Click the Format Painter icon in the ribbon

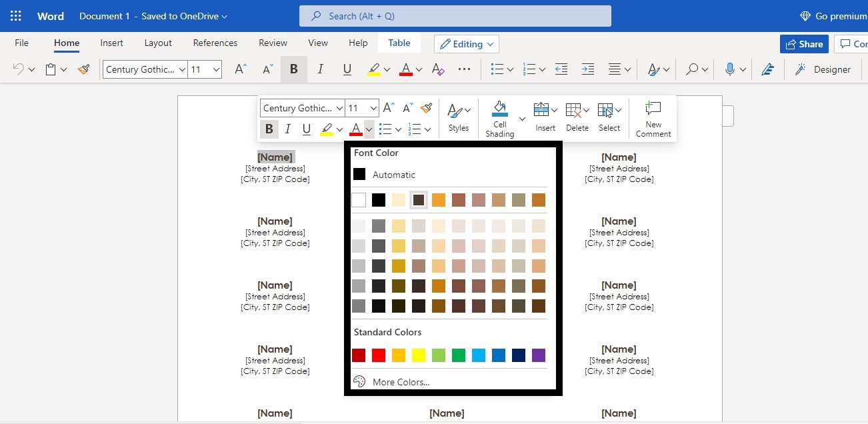coord(83,69)
